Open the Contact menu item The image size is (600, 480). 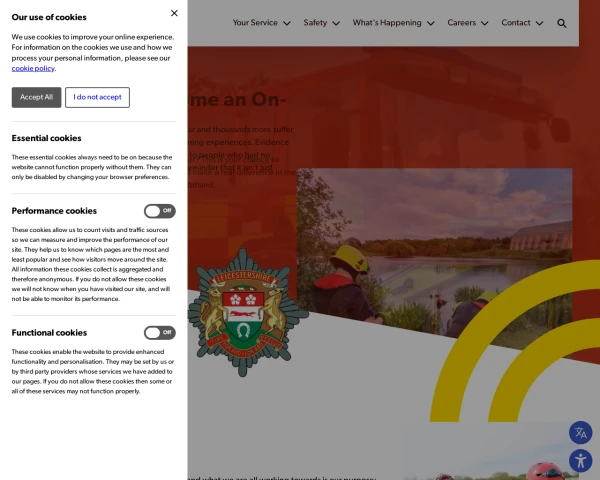[516, 23]
